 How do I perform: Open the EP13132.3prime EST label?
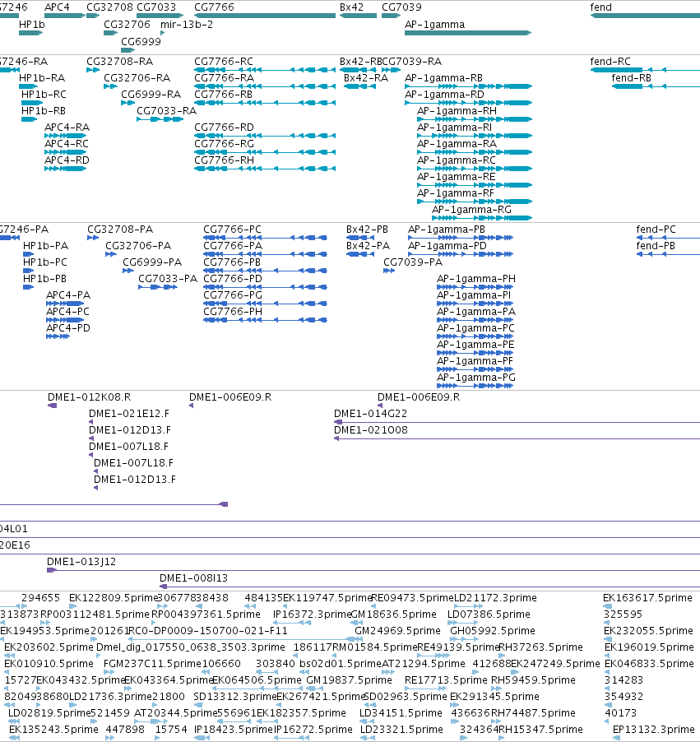click(x=654, y=730)
